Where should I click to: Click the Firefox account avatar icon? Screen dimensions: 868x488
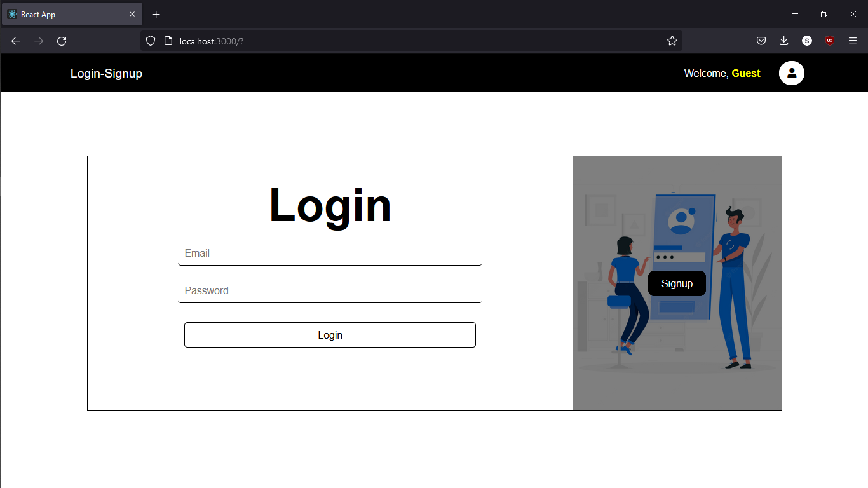806,41
